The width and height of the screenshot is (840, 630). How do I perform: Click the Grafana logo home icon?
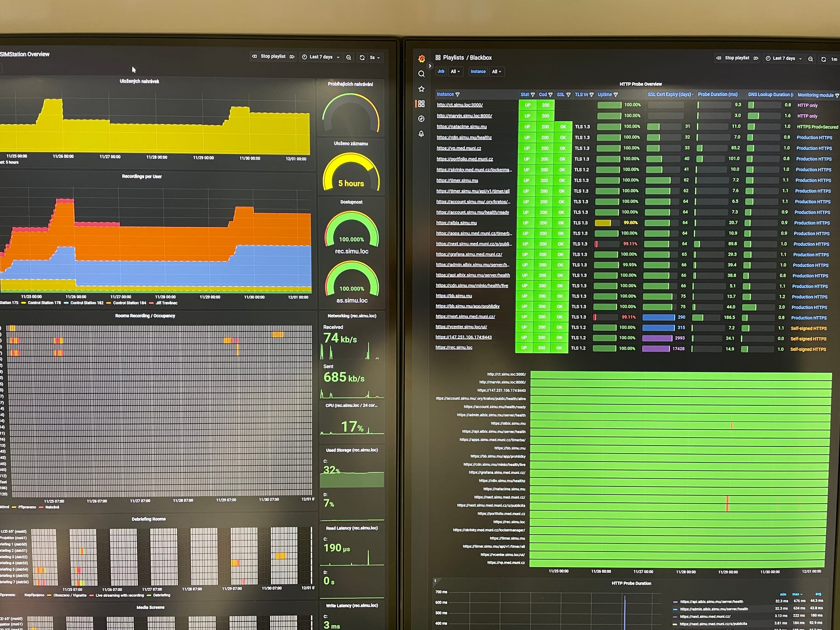422,59
